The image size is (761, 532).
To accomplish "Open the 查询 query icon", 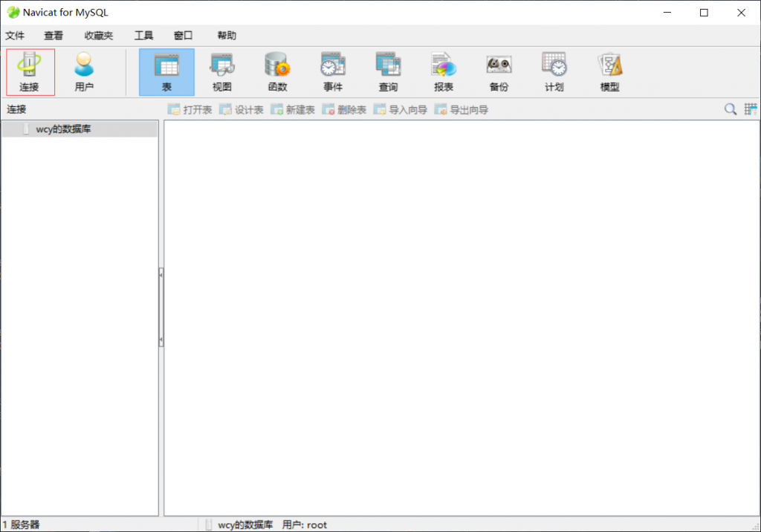I will (x=388, y=72).
